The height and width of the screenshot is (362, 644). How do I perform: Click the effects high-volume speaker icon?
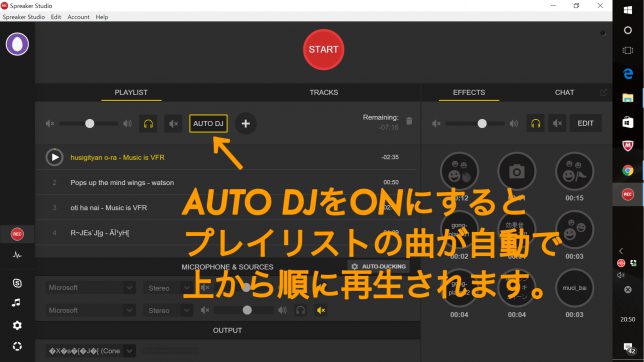513,124
